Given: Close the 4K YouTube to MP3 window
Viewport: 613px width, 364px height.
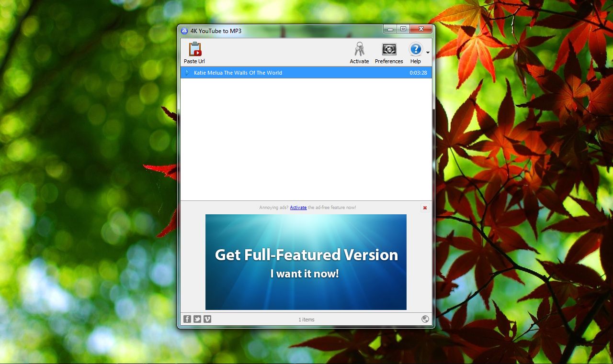Looking at the screenshot, I should click(421, 29).
